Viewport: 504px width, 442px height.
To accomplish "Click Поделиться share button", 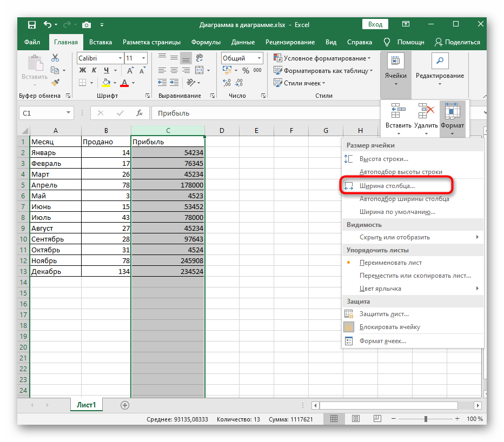I will point(457,42).
